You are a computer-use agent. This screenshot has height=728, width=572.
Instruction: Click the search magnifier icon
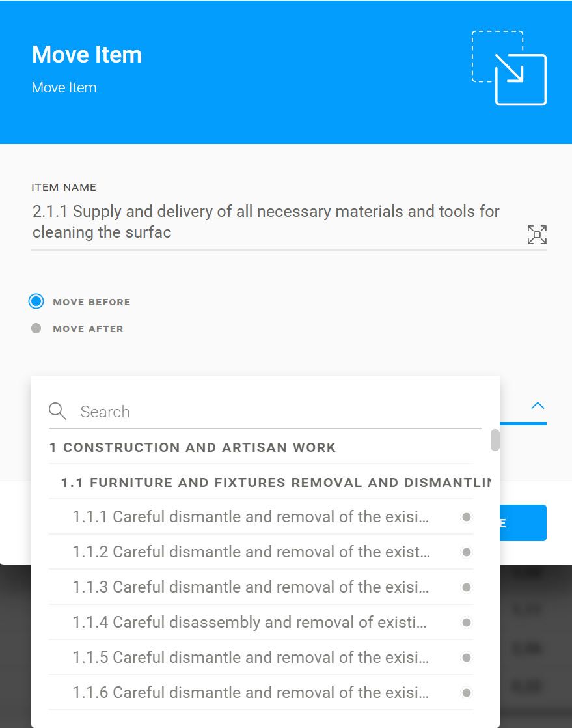[x=57, y=412]
